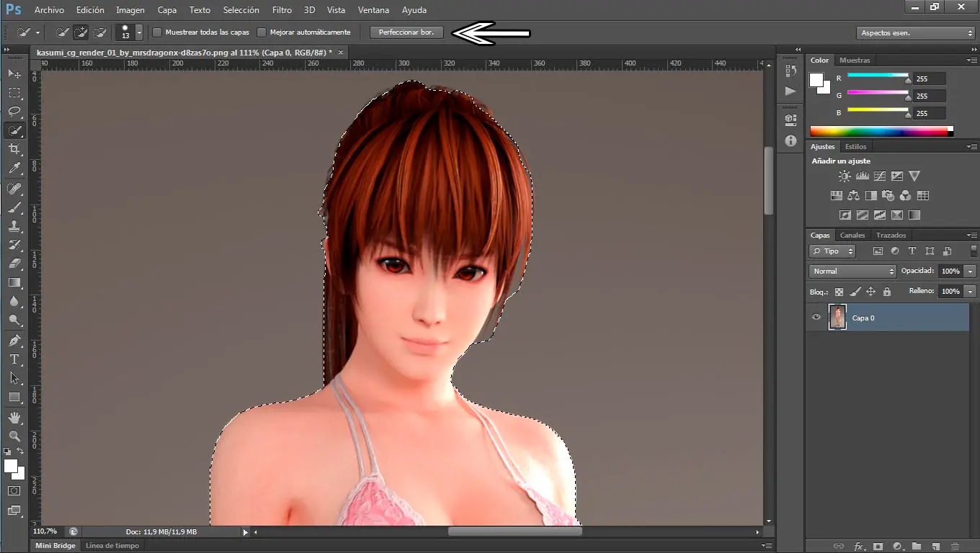
Task: Select the Lasso tool
Action: pyautogui.click(x=14, y=112)
